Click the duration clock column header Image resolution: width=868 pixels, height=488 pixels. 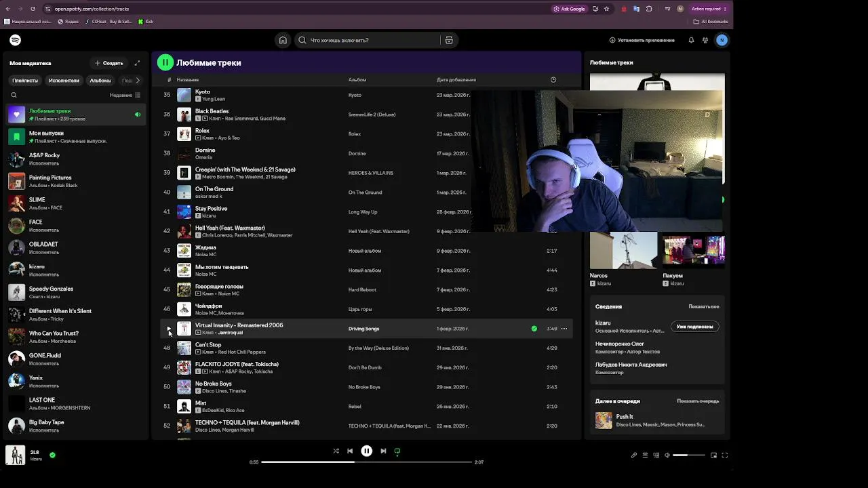click(553, 80)
